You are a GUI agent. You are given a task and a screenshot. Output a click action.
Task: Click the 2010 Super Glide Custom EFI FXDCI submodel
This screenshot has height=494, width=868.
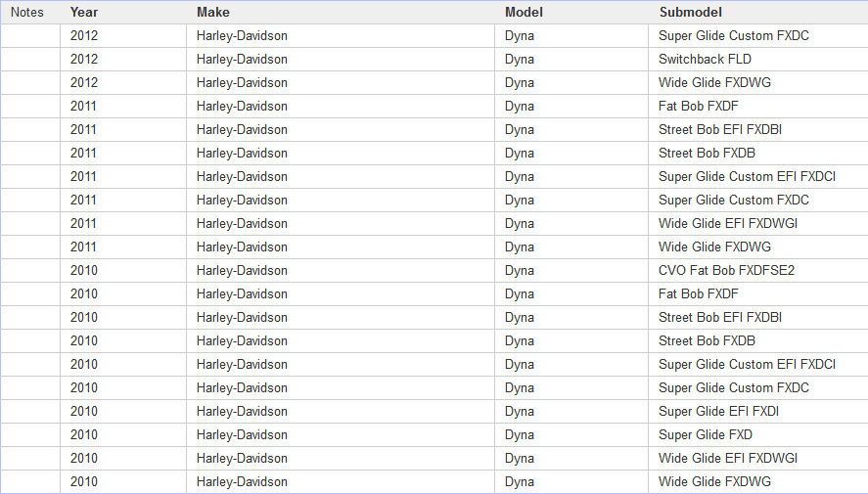coord(747,364)
